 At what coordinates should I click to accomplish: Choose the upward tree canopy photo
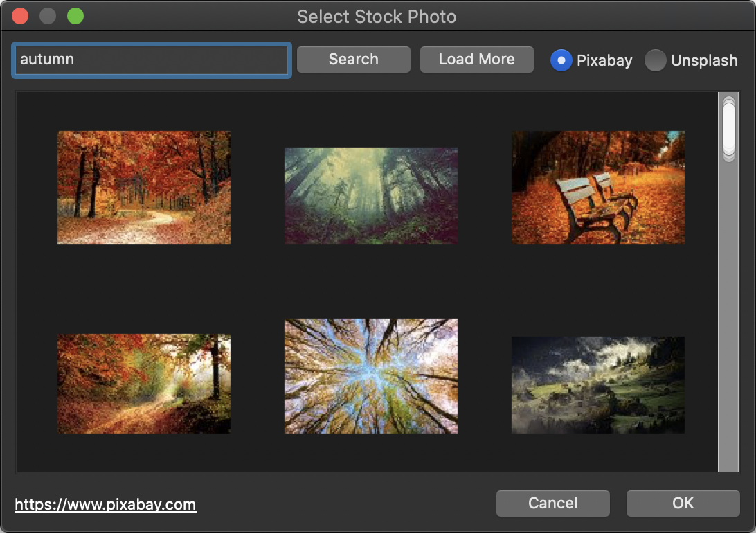[x=371, y=376]
